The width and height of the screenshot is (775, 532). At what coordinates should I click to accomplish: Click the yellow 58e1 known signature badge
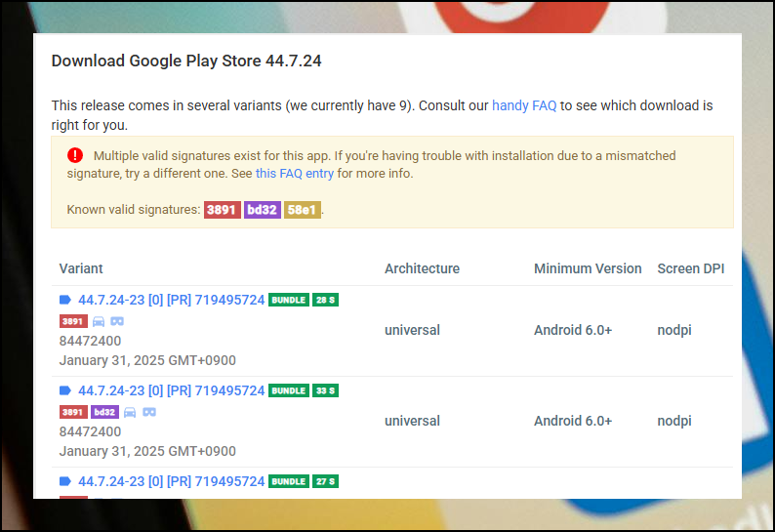[x=302, y=210]
